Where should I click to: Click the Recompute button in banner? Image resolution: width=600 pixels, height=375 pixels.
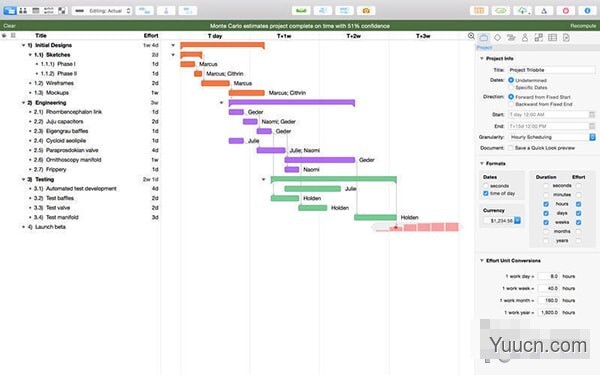click(583, 26)
